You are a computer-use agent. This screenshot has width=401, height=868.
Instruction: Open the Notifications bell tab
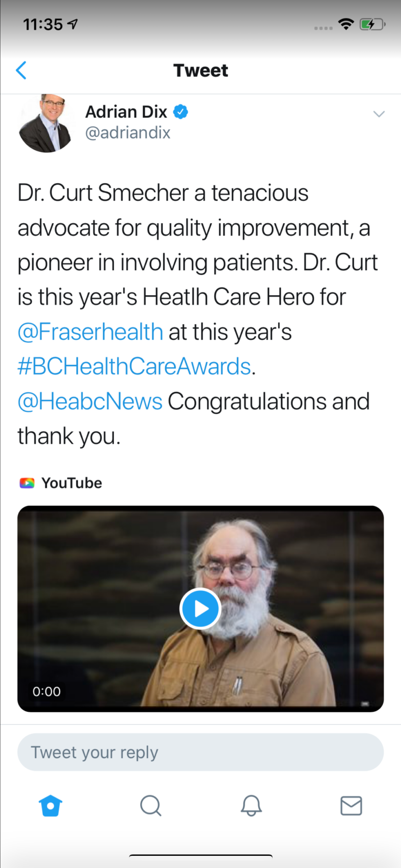point(251,806)
